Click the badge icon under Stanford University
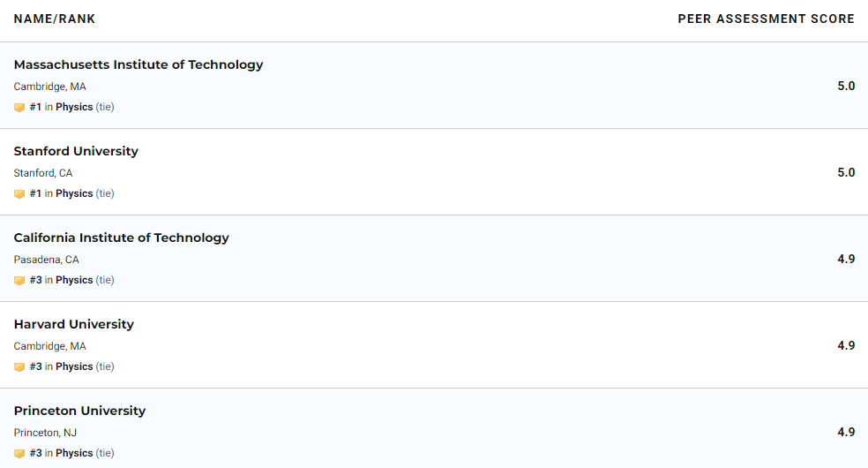 (19, 194)
